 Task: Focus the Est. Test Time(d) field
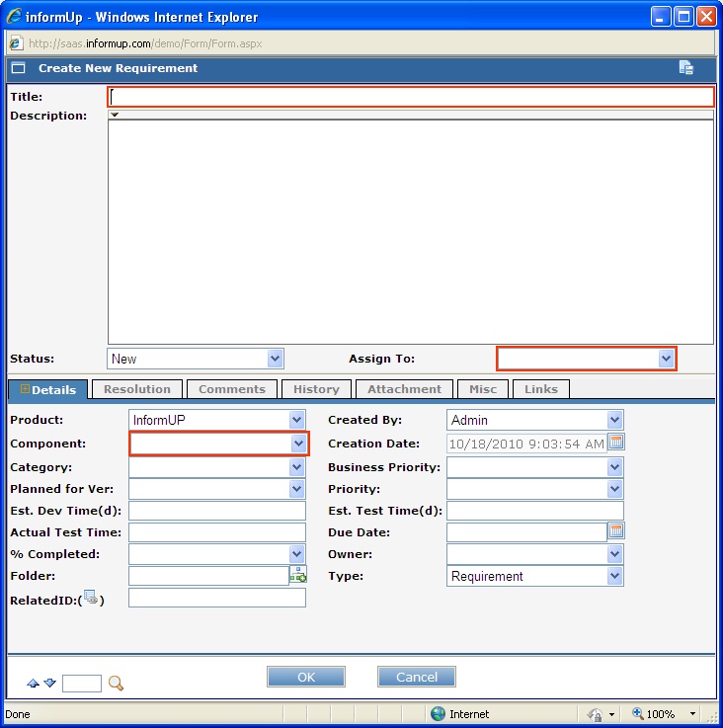[535, 511]
